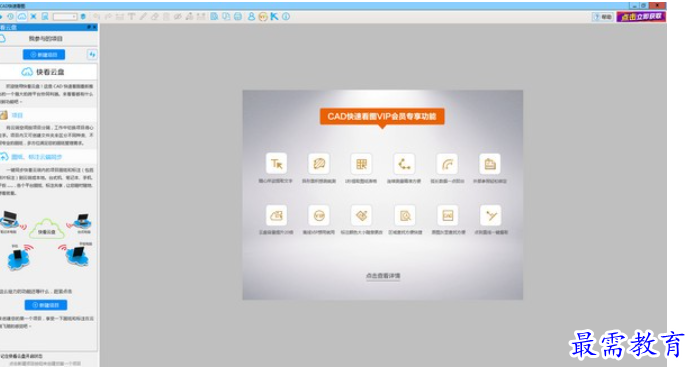Screen dimensions: 693x376
Task: Select the eraser tool in toolbar
Action: tap(155, 17)
